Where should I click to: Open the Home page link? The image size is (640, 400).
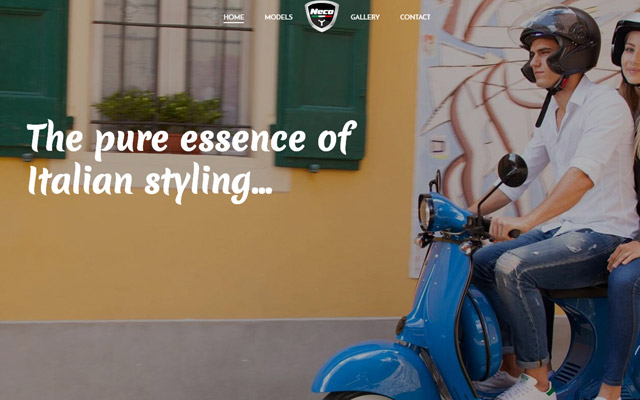click(x=234, y=17)
